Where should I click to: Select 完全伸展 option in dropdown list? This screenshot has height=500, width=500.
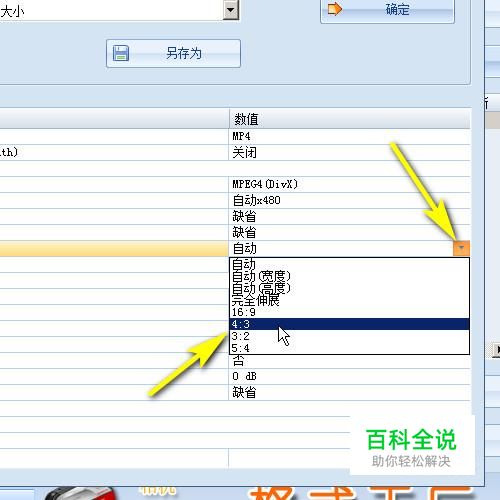(x=349, y=300)
